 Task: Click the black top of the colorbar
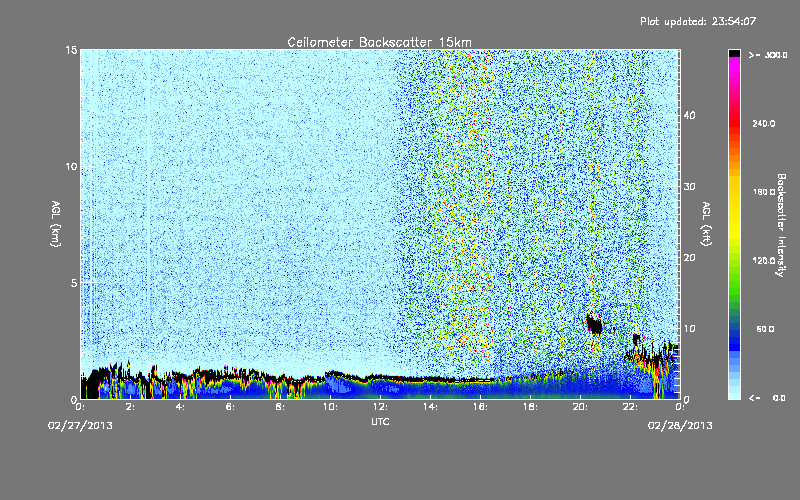(734, 53)
